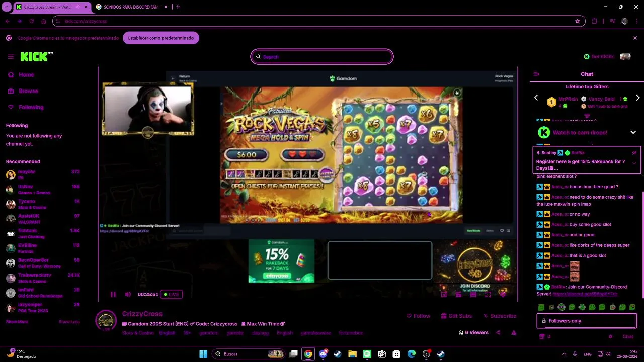Click the Followers only chat input
644x362 pixels.
(587, 321)
